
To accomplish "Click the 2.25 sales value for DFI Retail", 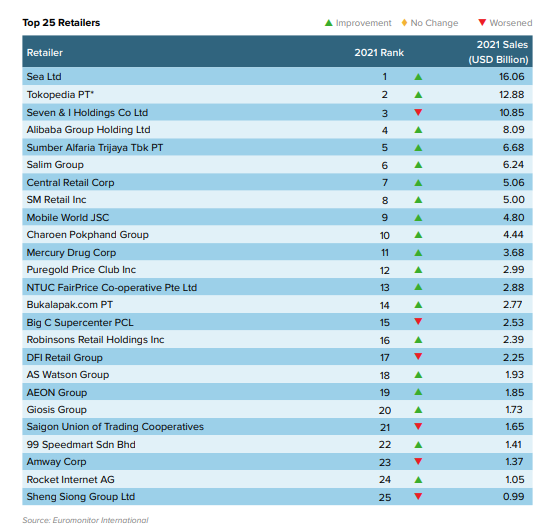I will coord(513,357).
